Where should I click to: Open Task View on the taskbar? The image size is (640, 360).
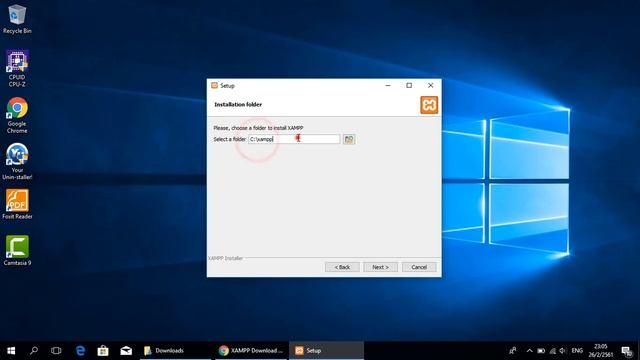tap(56, 351)
